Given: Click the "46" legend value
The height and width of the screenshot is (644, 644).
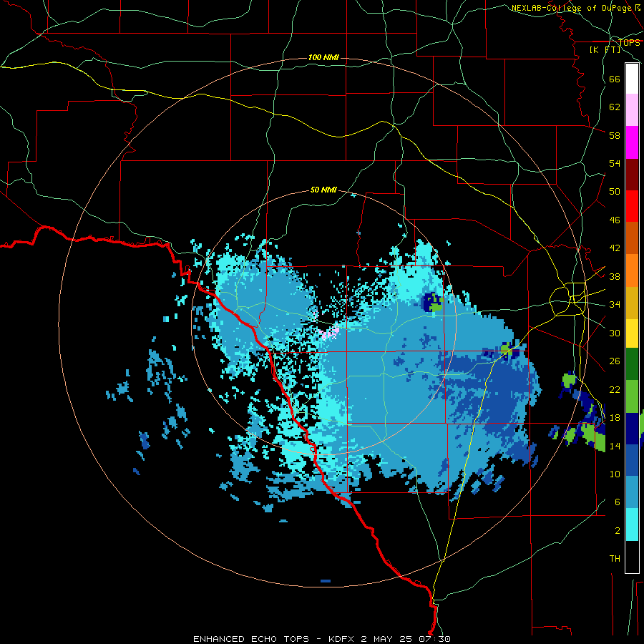Looking at the screenshot, I should pos(615,220).
